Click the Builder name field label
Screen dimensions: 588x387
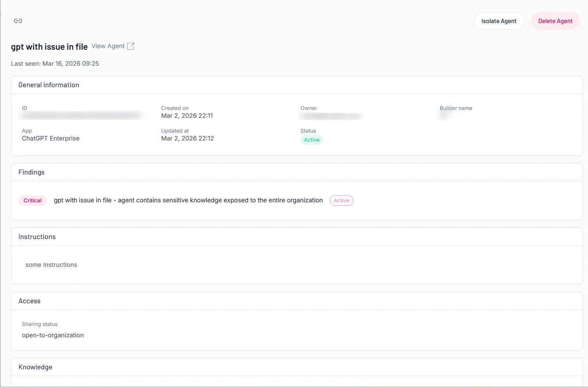[456, 108]
